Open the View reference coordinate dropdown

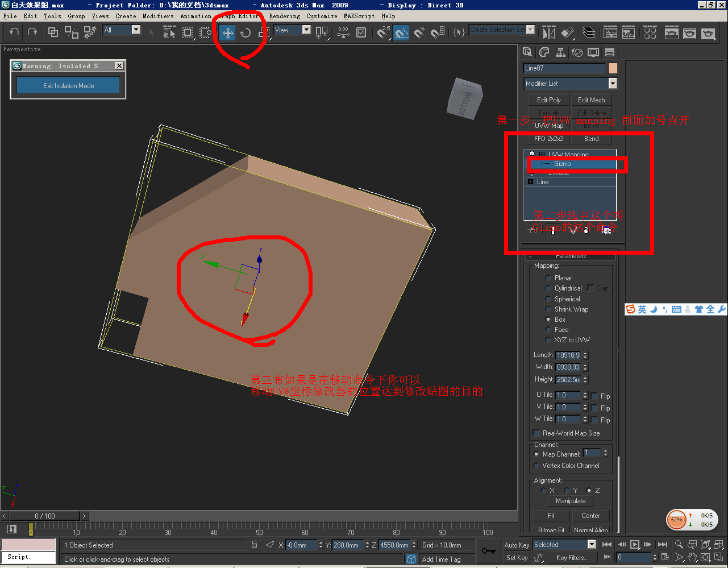coord(292,30)
